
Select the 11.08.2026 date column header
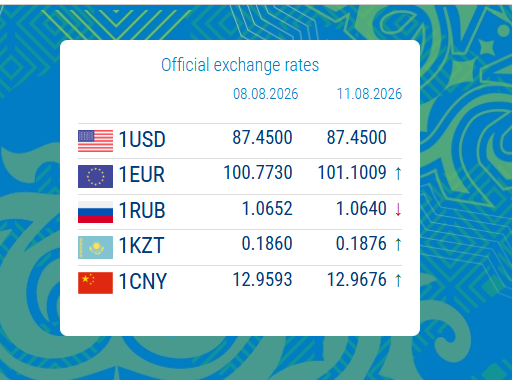pos(369,94)
